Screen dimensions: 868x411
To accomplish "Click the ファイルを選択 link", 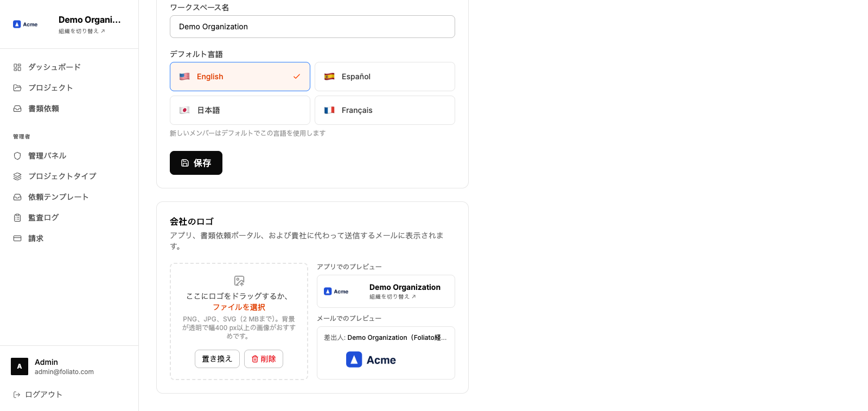I will click(x=239, y=307).
